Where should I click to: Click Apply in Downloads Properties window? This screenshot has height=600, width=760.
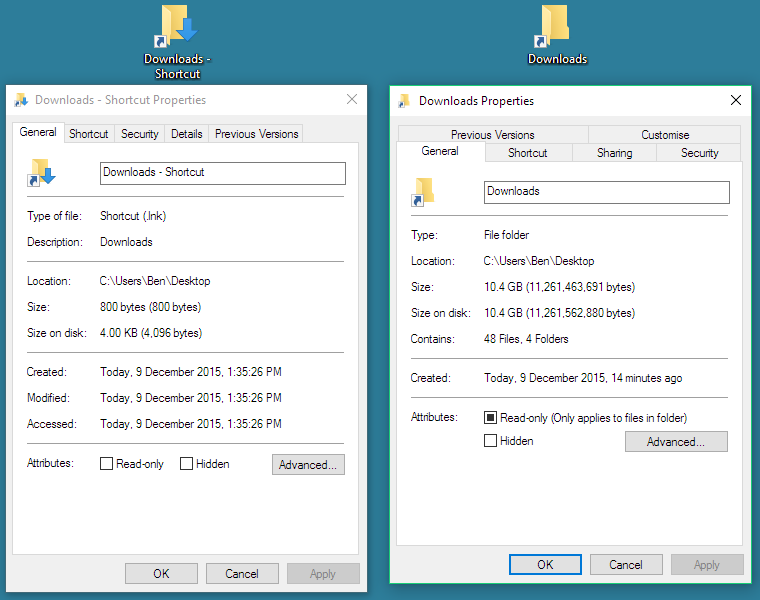[x=707, y=565]
